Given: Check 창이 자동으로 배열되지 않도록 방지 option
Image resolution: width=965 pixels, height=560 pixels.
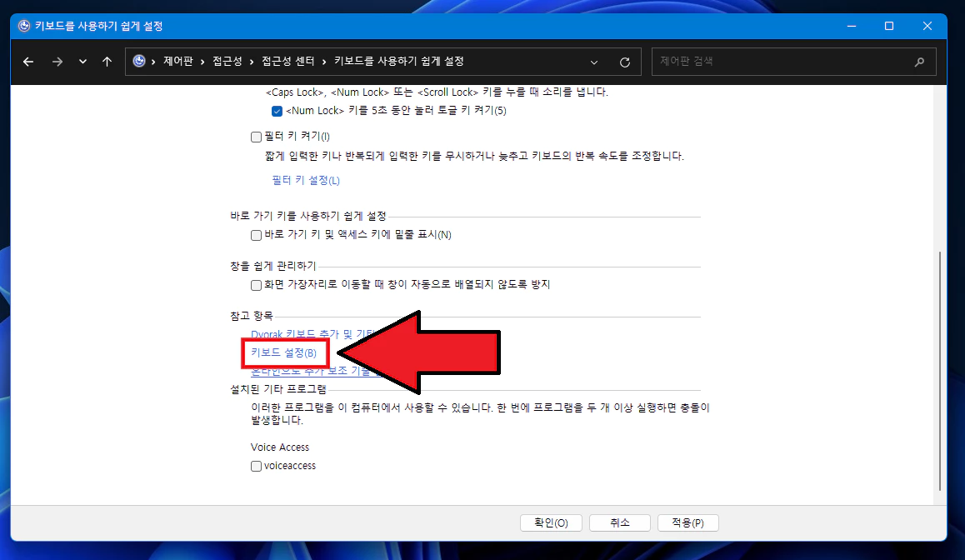Looking at the screenshot, I should (x=256, y=285).
